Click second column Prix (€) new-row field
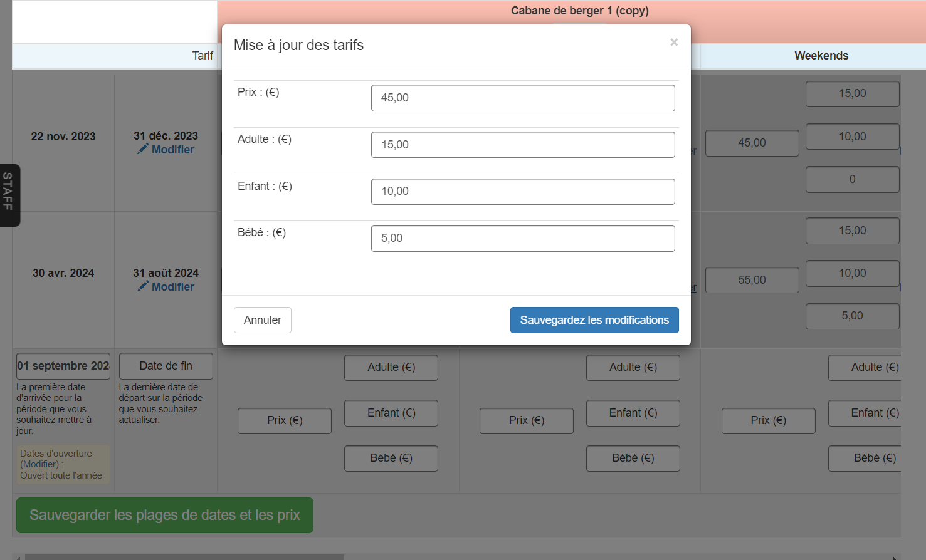This screenshot has width=926, height=560. [x=527, y=420]
